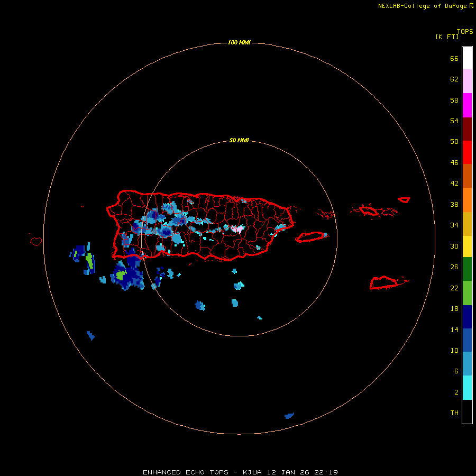Screen dimensions: 476x476
Task: Click the legend value '10'
Action: (x=454, y=350)
